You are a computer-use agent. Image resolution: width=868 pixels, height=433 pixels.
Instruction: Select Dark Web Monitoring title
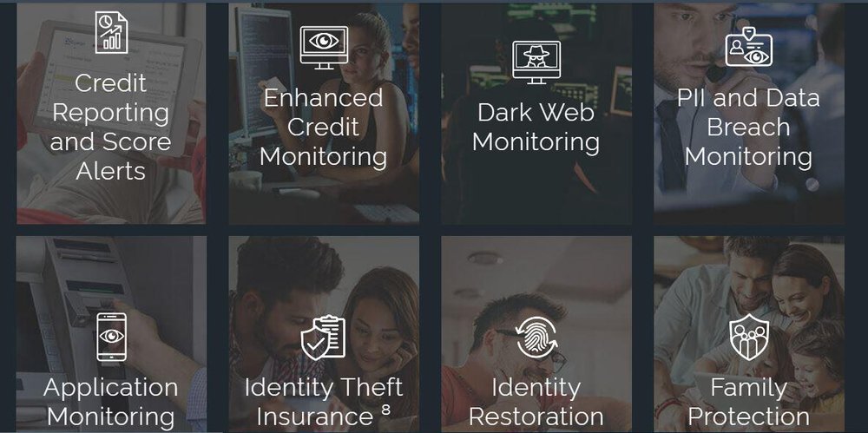pyautogui.click(x=536, y=127)
